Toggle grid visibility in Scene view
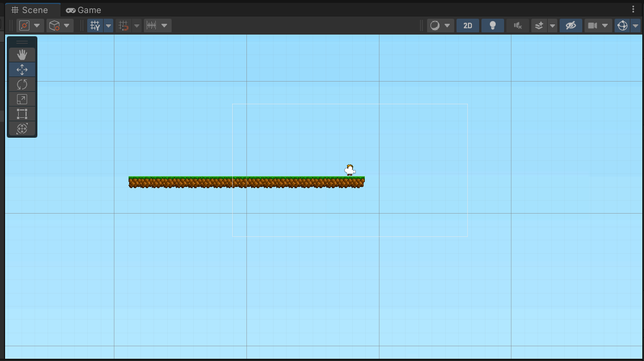This screenshot has width=644, height=361. [x=95, y=26]
